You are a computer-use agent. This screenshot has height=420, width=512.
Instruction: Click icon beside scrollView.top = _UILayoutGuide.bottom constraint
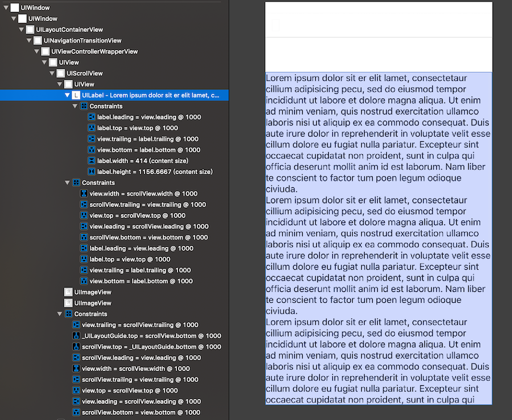click(76, 347)
